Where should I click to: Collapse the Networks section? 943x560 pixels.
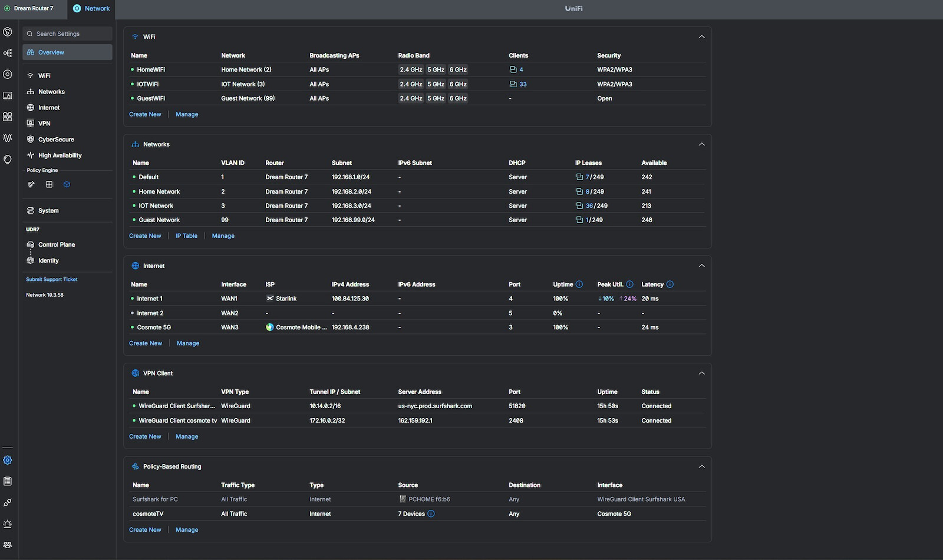coord(701,144)
